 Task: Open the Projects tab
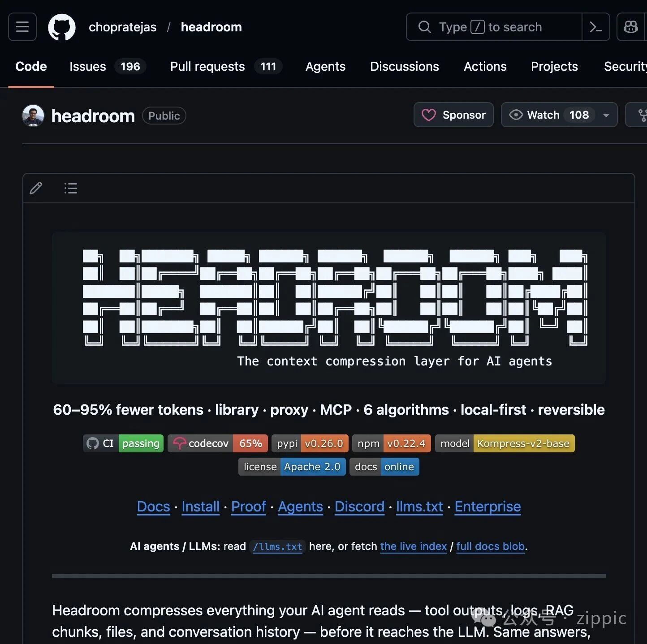tap(554, 66)
